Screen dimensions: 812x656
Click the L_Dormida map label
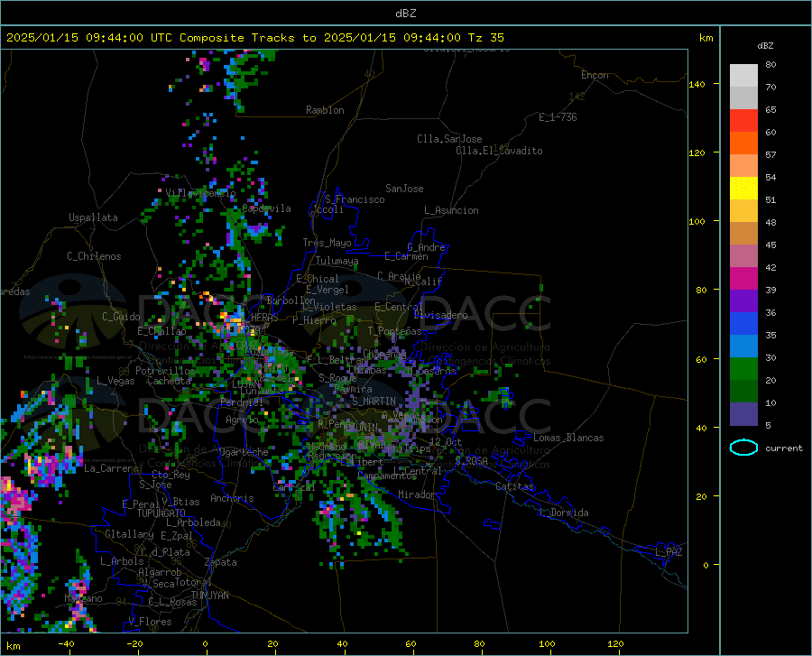[564, 513]
